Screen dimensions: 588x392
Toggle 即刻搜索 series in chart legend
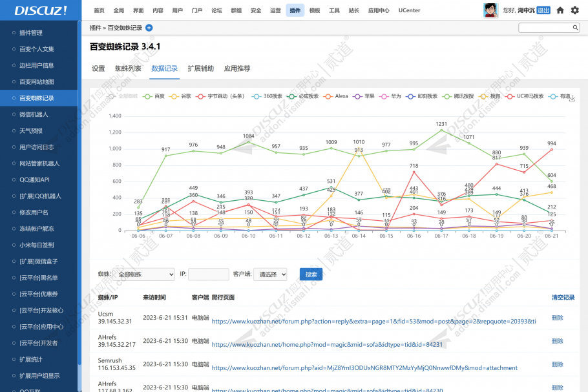coord(422,96)
